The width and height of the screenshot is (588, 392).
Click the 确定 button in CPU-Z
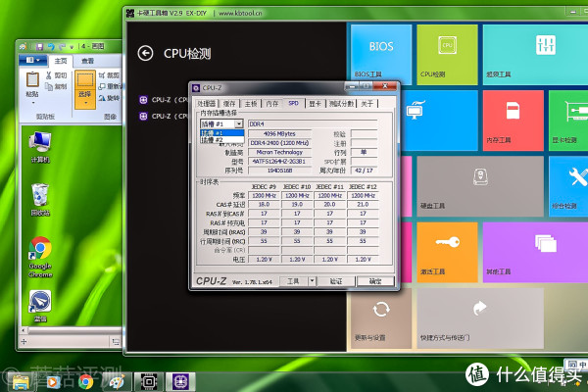pyautogui.click(x=375, y=281)
